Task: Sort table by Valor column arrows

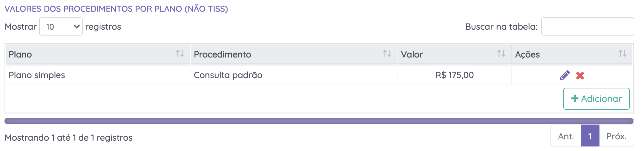Action: point(501,54)
